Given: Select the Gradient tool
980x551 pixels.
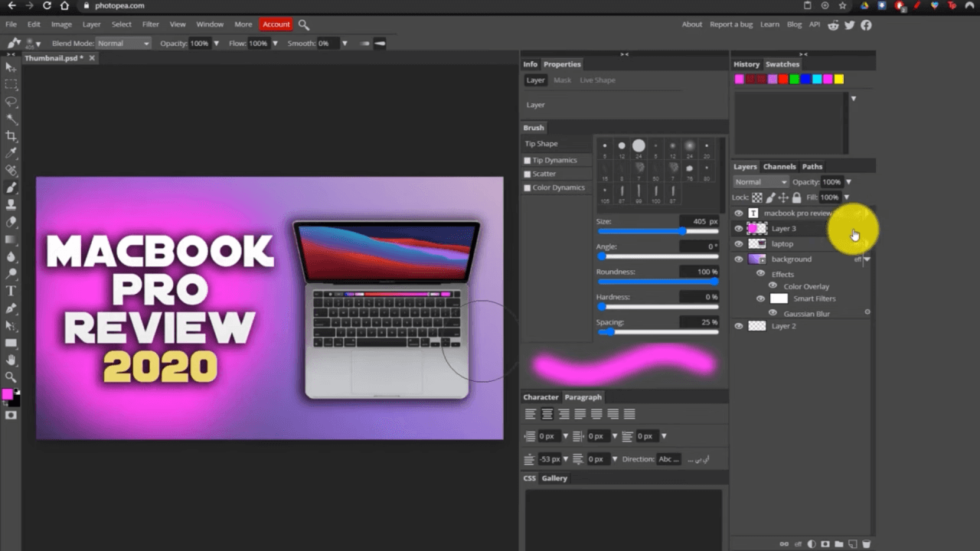Looking at the screenshot, I should [11, 239].
